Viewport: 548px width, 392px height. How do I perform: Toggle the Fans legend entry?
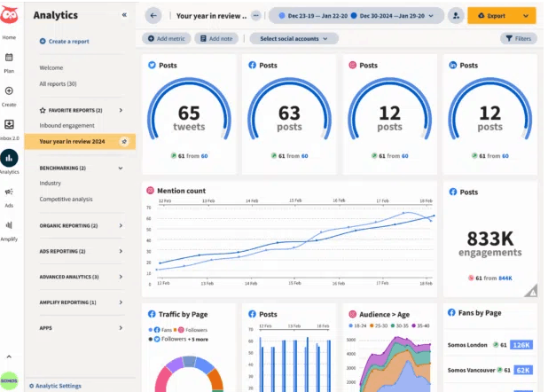[160, 330]
